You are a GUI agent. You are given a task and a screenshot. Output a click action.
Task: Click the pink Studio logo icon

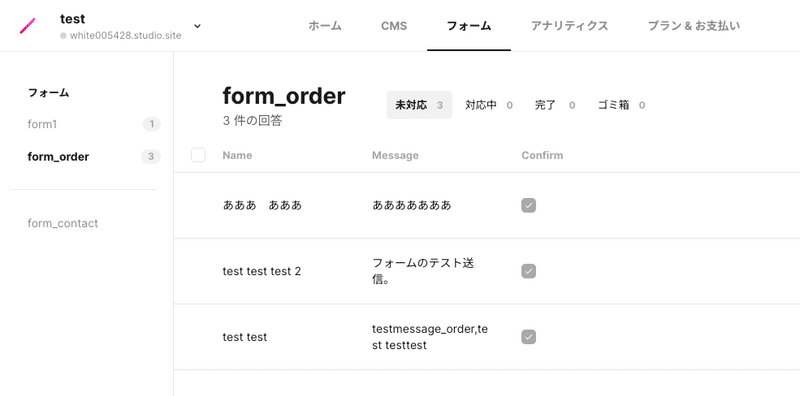(28, 26)
